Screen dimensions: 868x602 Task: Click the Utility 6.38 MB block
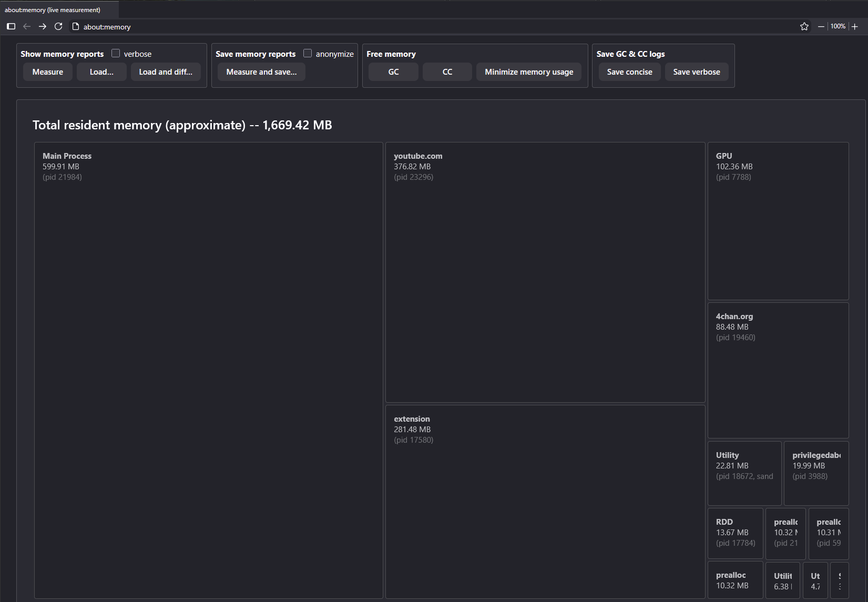click(x=783, y=580)
